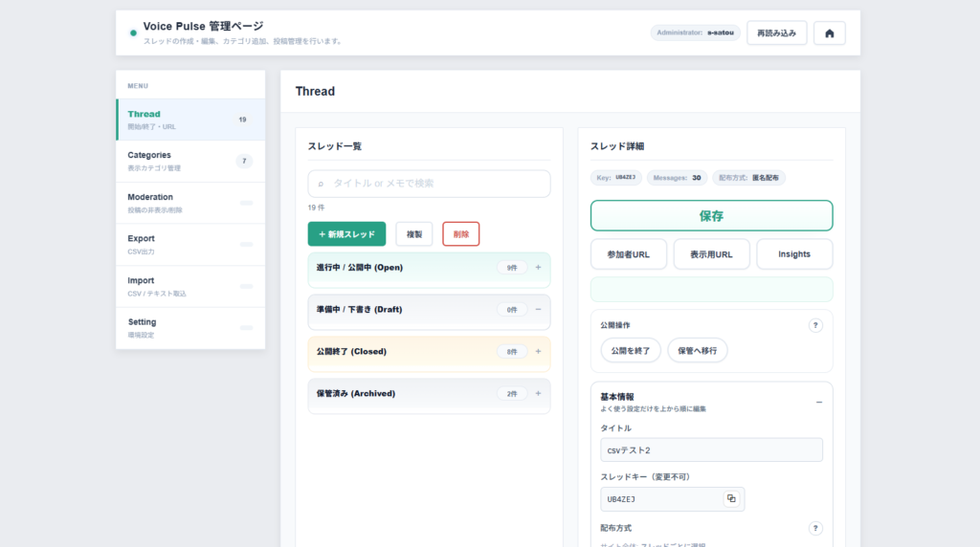The image size is (980, 547).
Task: Click the 公開を終了 button
Action: tap(630, 350)
